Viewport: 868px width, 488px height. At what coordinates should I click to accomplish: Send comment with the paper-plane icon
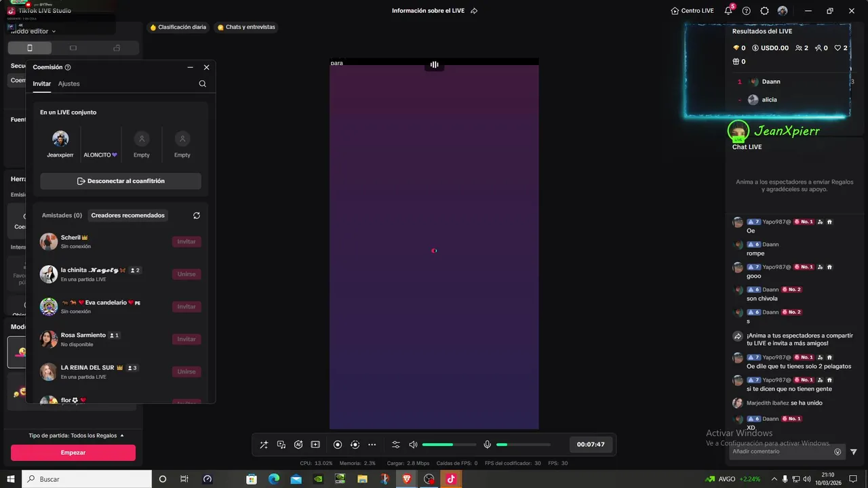pos(854,452)
